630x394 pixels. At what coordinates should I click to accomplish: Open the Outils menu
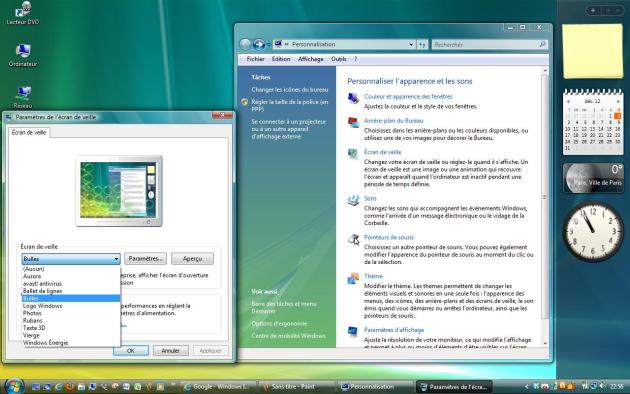pyautogui.click(x=339, y=59)
